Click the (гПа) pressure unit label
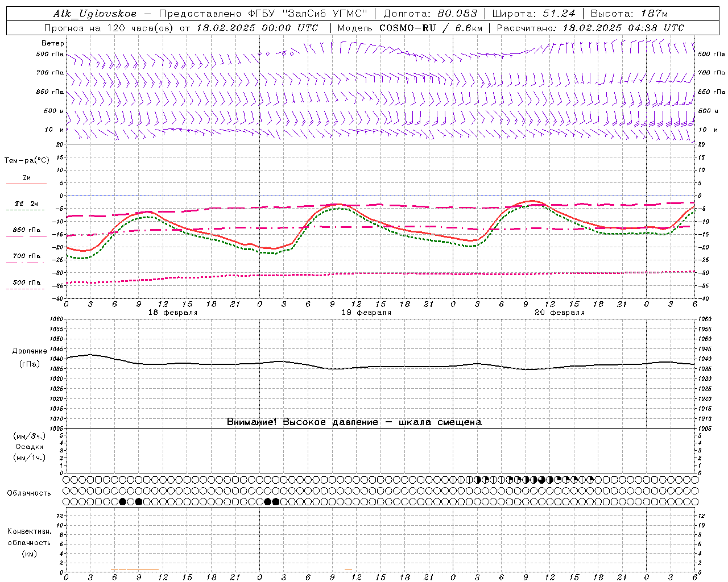Image resolution: width=728 pixels, height=582 pixels. tap(30, 364)
